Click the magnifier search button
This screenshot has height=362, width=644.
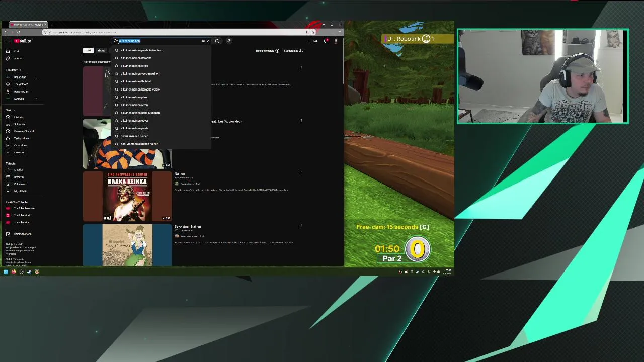pyautogui.click(x=217, y=41)
